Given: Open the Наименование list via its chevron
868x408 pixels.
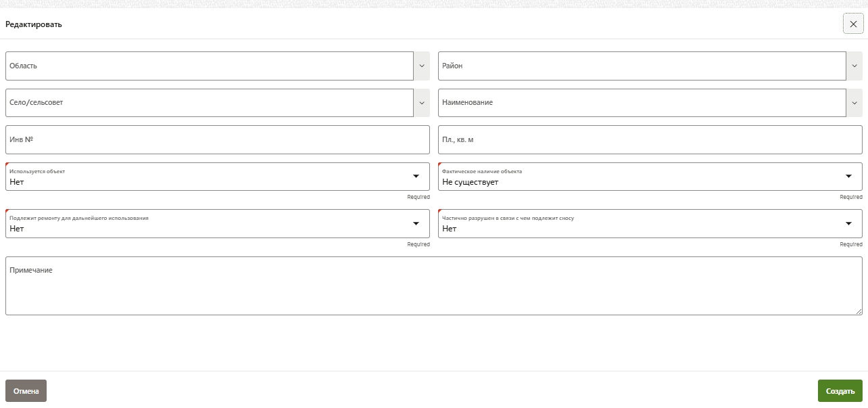Looking at the screenshot, I should (854, 103).
